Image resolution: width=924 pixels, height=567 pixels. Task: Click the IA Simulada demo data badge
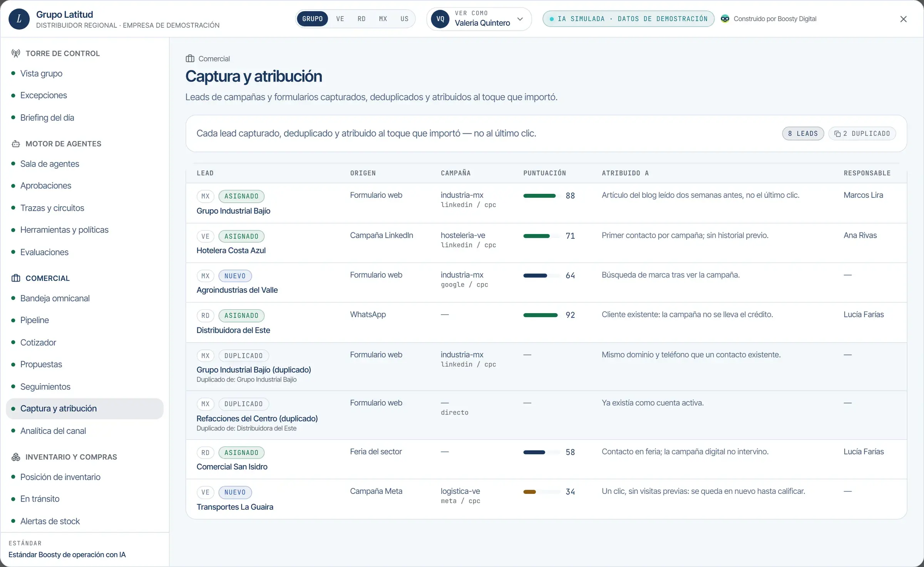(628, 19)
